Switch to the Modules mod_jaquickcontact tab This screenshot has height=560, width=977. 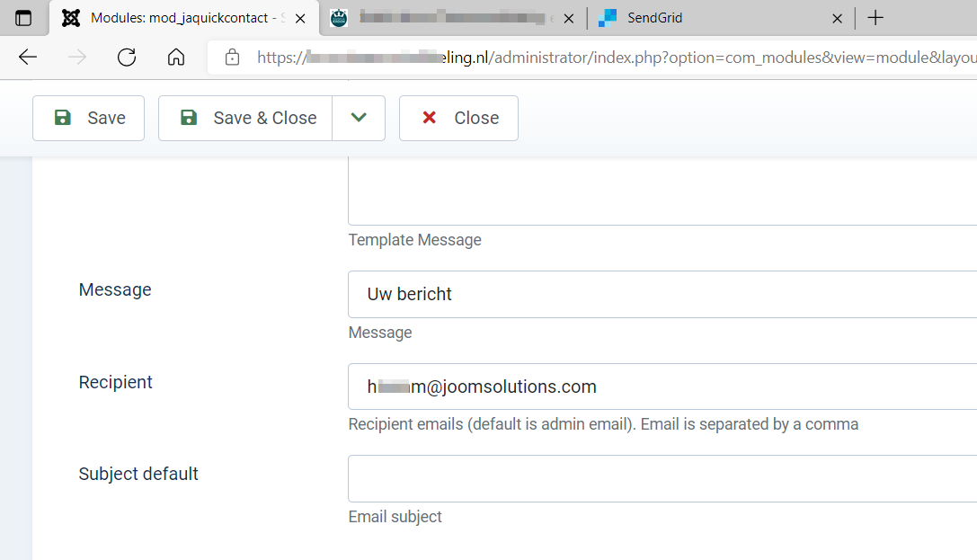tap(180, 18)
